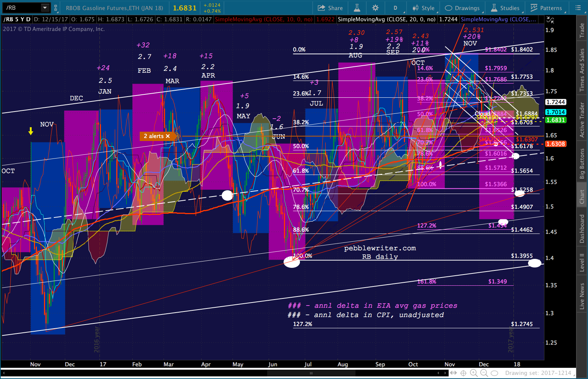Screen dimensions: 588x379
Task: Click the +0.74% percent change text
Action: click(x=212, y=11)
